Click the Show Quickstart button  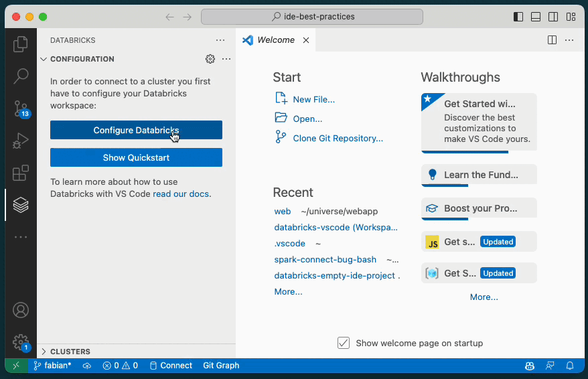[x=136, y=157]
